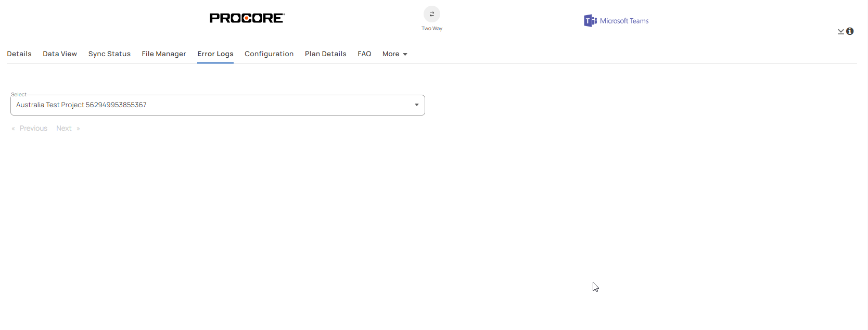868x330 pixels.
Task: Click the Microsoft Teams logo icon
Action: (x=590, y=21)
